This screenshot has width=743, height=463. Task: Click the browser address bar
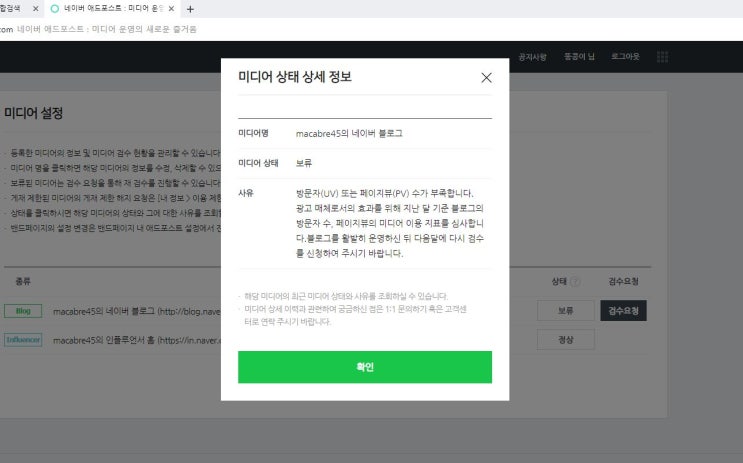[x=372, y=29]
